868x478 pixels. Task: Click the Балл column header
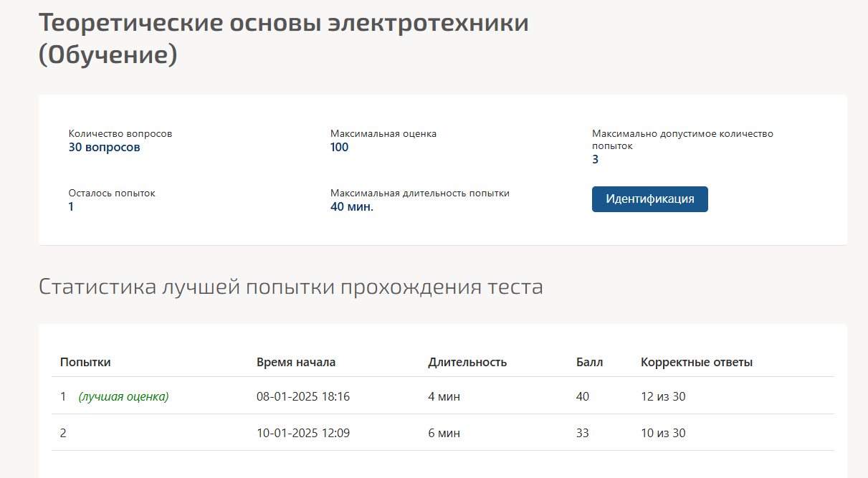pos(589,362)
